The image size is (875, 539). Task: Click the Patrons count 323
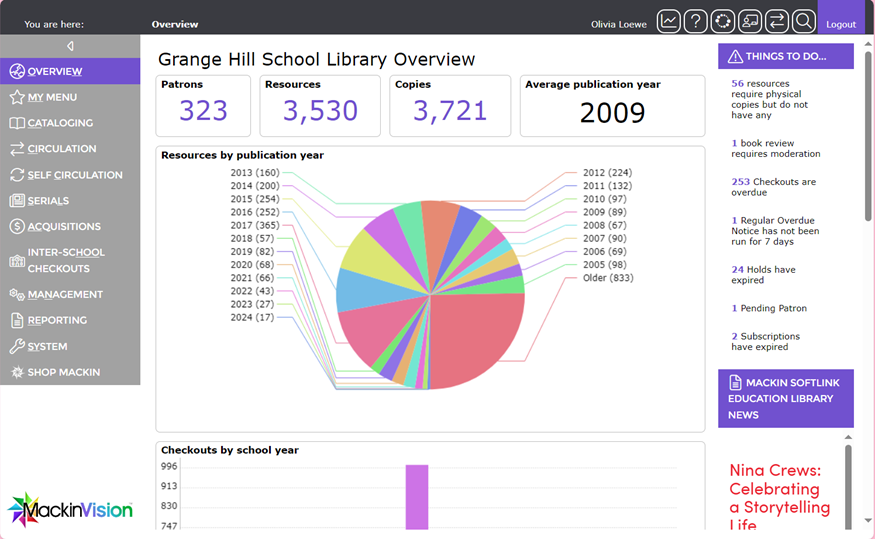click(x=203, y=110)
